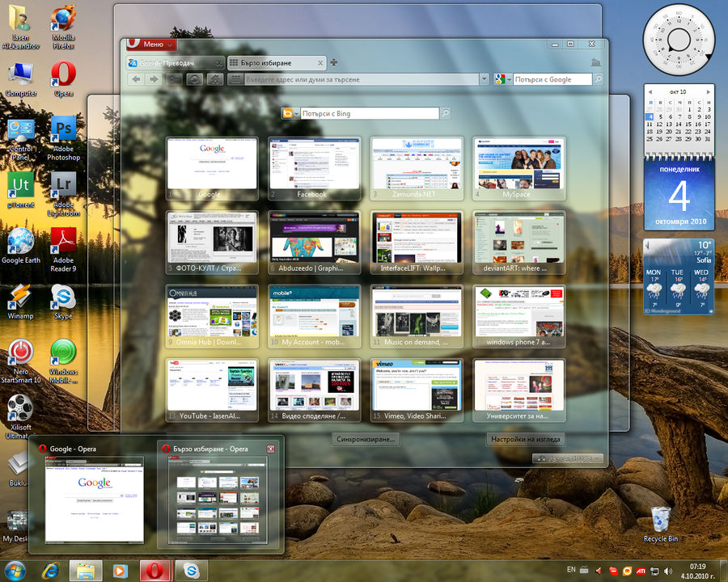The height and width of the screenshot is (582, 728).
Task: Open the Vimeo speed dial thumbnail
Action: point(417,390)
